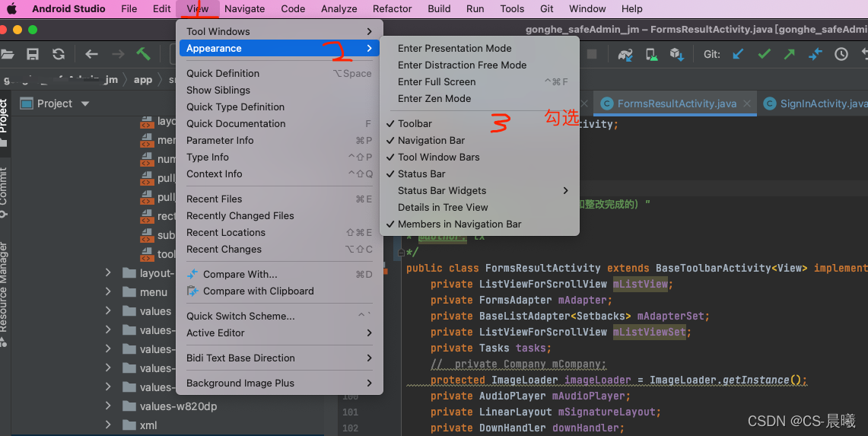Open the Git menu
Image resolution: width=868 pixels, height=436 pixels.
coord(547,9)
